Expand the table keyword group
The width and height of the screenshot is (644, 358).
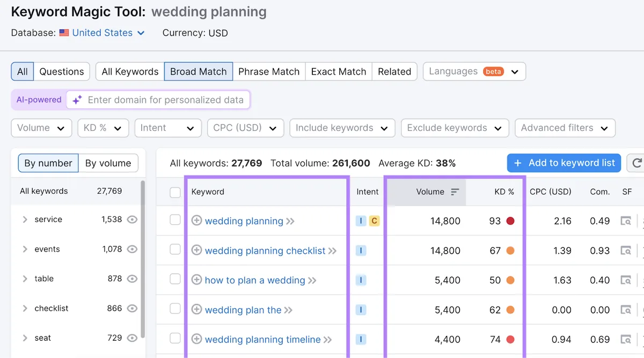click(25, 279)
